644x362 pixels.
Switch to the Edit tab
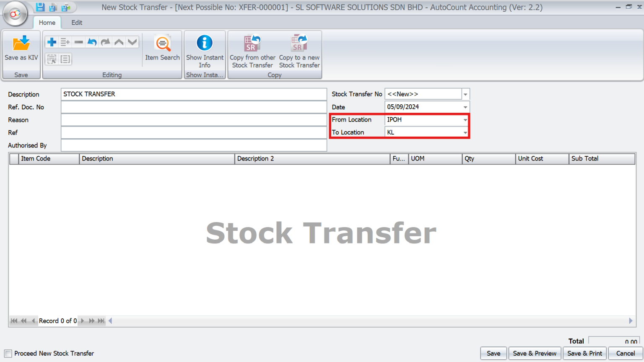[x=76, y=23]
